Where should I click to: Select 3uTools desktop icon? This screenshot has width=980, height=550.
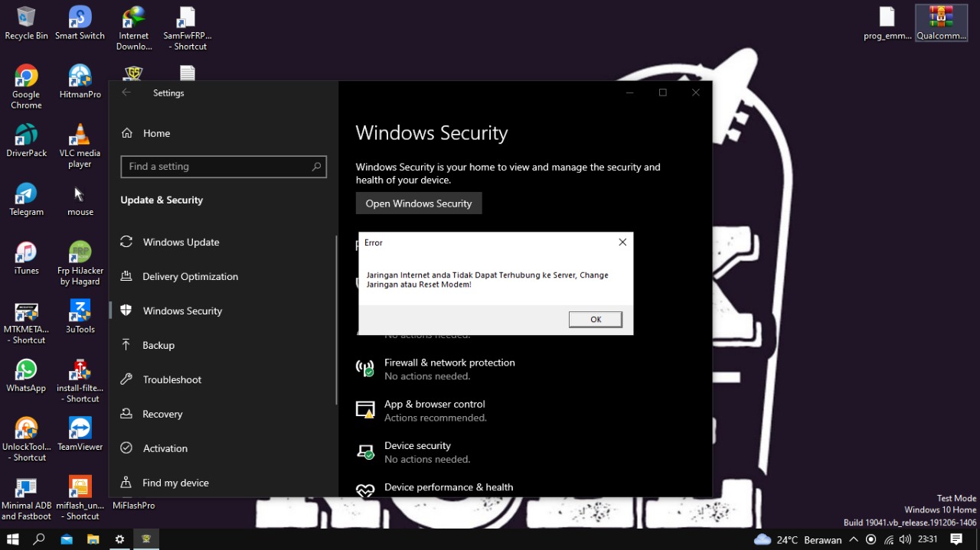80,317
